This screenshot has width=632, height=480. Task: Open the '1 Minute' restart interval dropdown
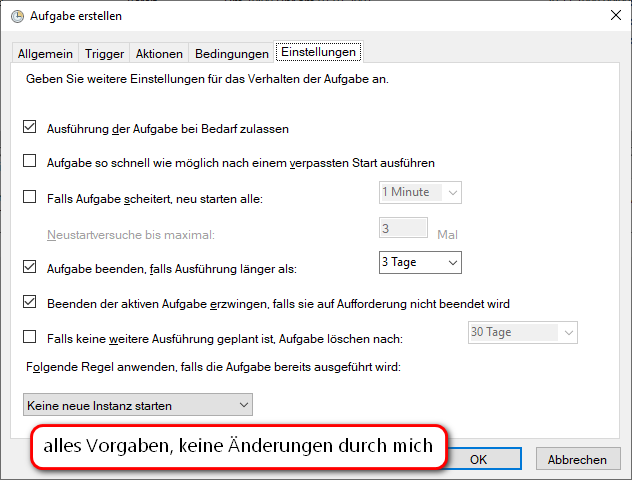419,192
